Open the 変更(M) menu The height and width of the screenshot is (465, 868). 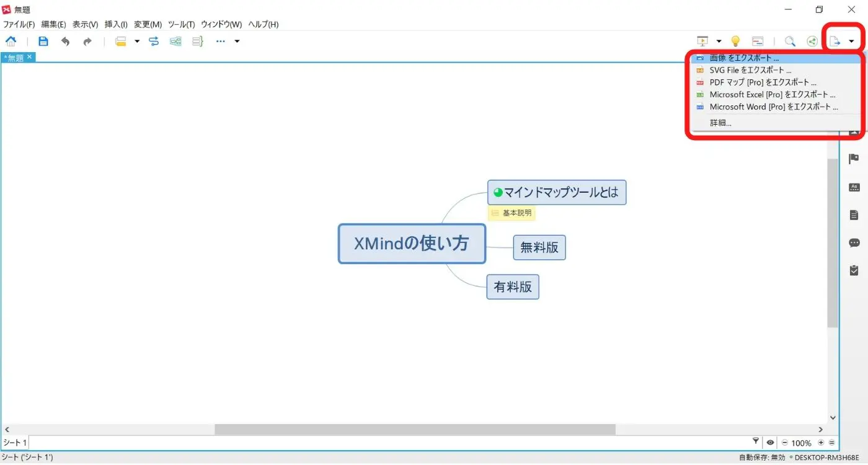point(148,25)
